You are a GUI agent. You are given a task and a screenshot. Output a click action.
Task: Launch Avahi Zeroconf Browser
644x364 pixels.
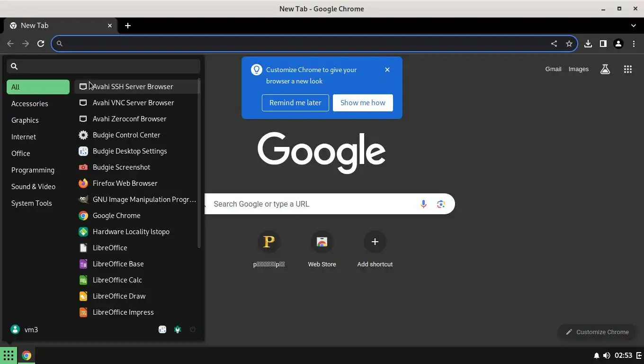tap(136, 118)
